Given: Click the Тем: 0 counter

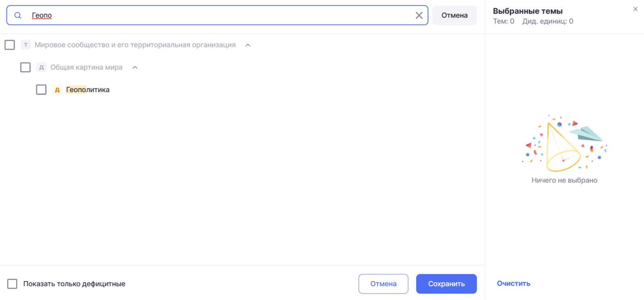Looking at the screenshot, I should click(504, 21).
